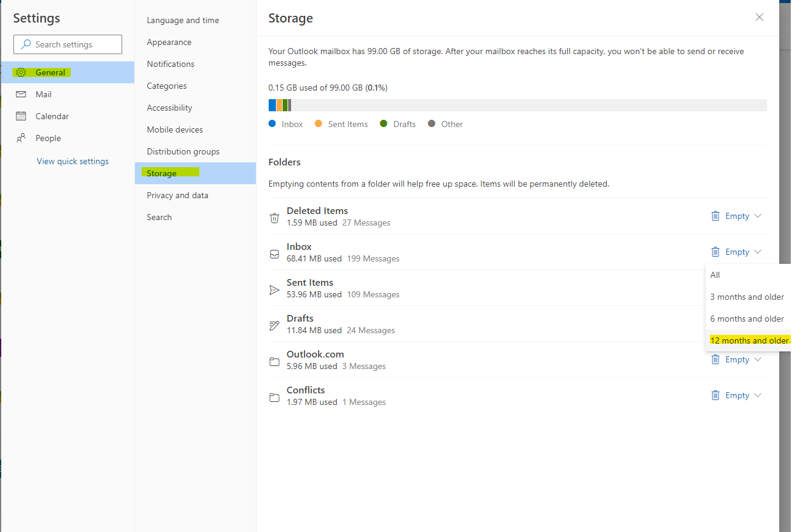Close the Storage settings dialog

click(x=759, y=17)
